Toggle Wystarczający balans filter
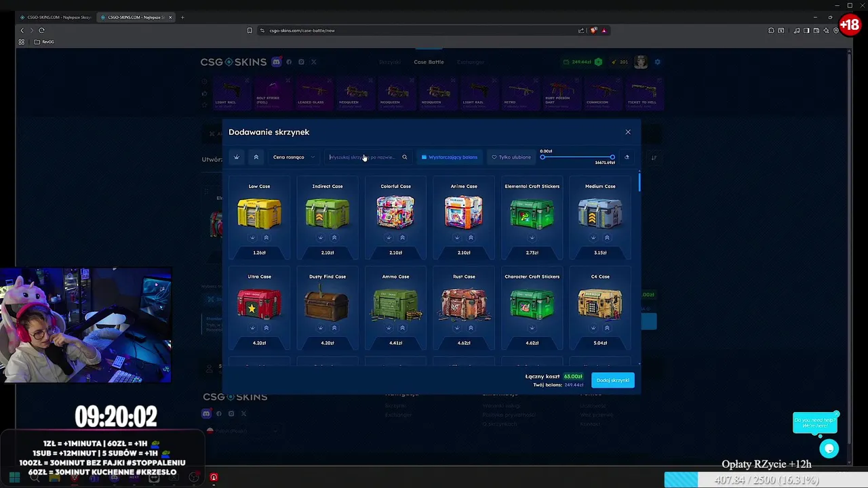 (x=449, y=157)
